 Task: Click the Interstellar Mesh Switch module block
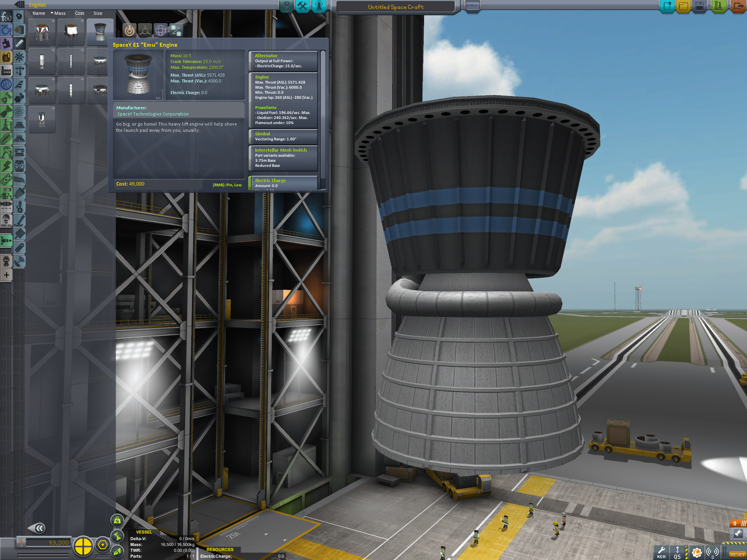coord(283,158)
